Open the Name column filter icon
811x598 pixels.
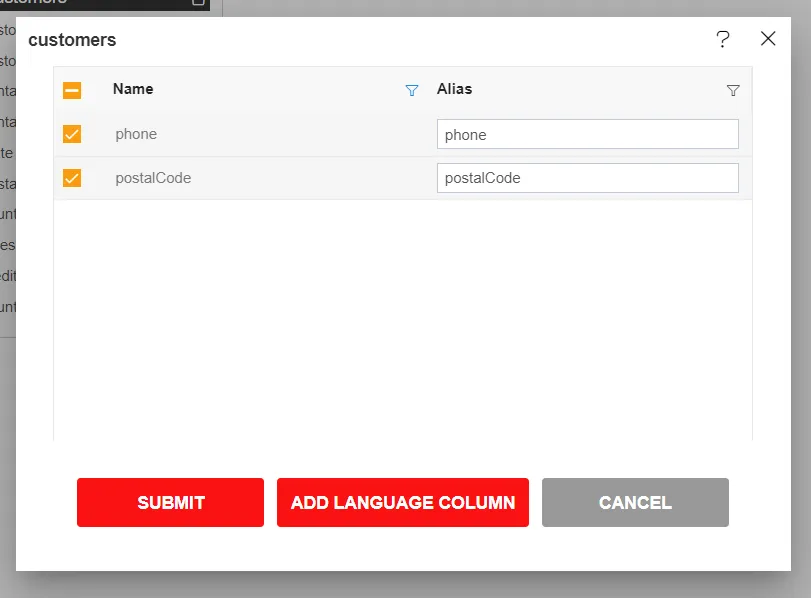[411, 90]
